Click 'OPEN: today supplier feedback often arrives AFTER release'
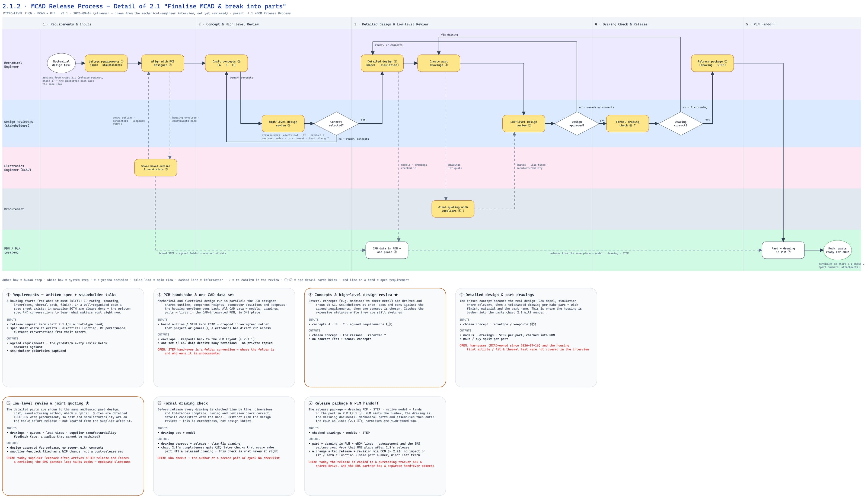868x498 pixels. (x=68, y=460)
